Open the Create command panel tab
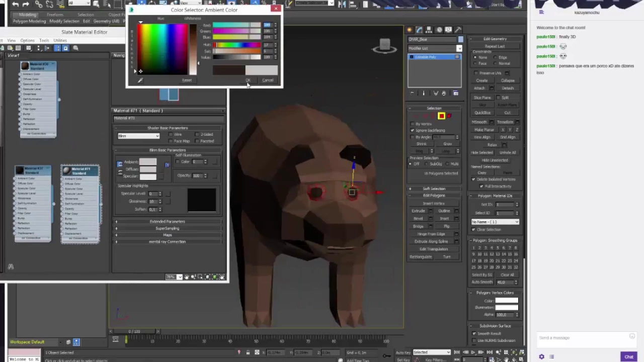The width and height of the screenshot is (644, 362). point(410,30)
